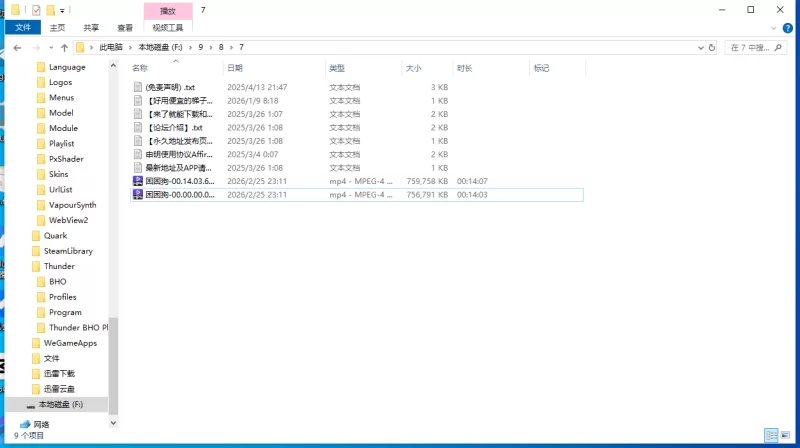
Task: Select the Menus folder in the tree
Action: click(61, 97)
